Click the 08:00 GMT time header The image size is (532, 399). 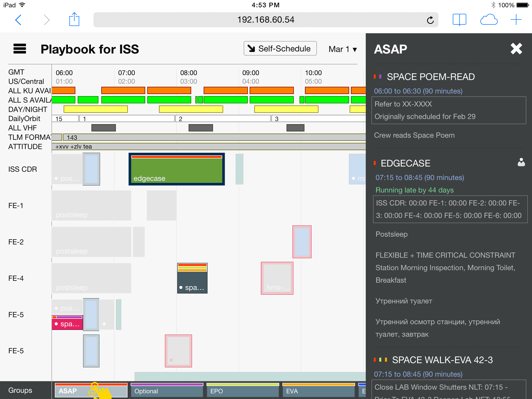point(189,73)
